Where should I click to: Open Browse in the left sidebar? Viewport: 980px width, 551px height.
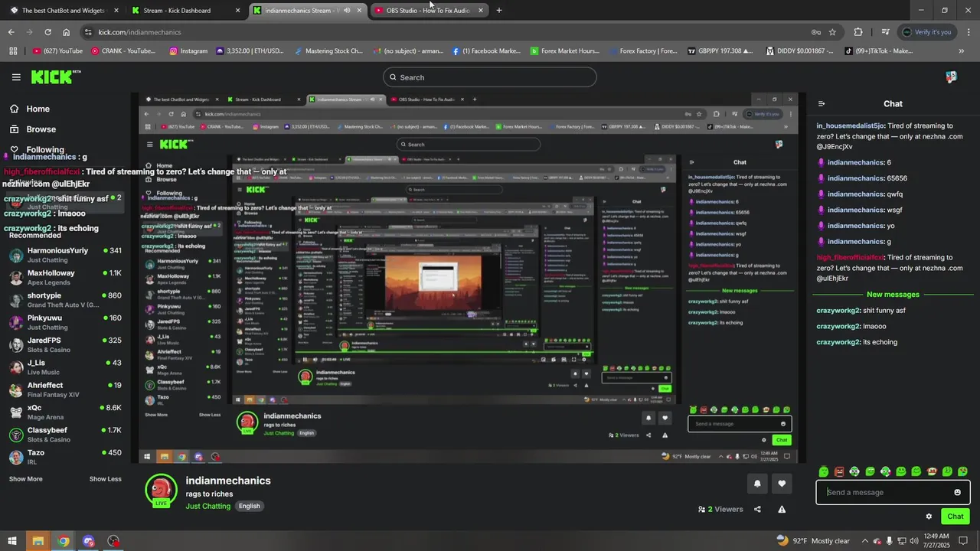[41, 129]
